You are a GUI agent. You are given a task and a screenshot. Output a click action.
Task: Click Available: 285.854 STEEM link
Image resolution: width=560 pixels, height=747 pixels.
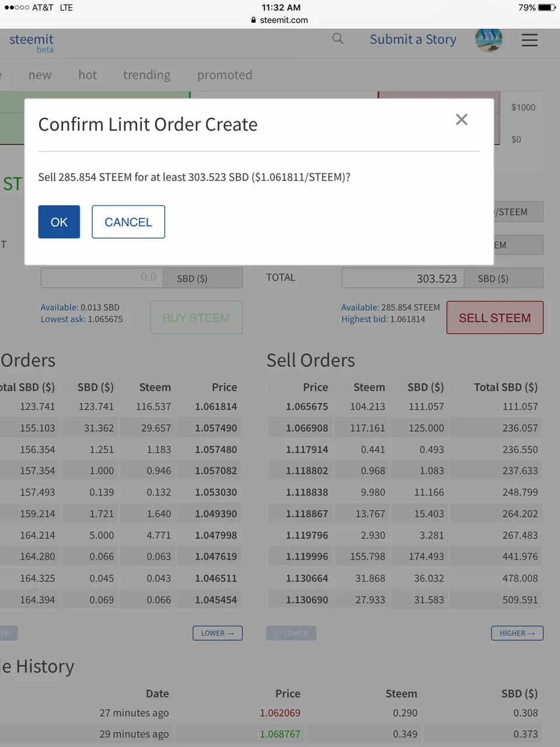[391, 307]
